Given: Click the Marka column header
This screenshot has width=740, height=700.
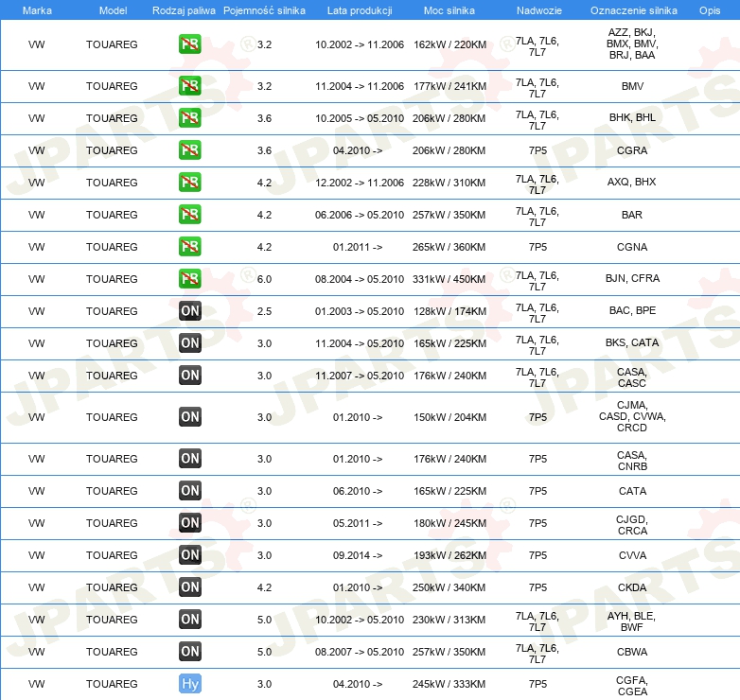Looking at the screenshot, I should point(36,9).
